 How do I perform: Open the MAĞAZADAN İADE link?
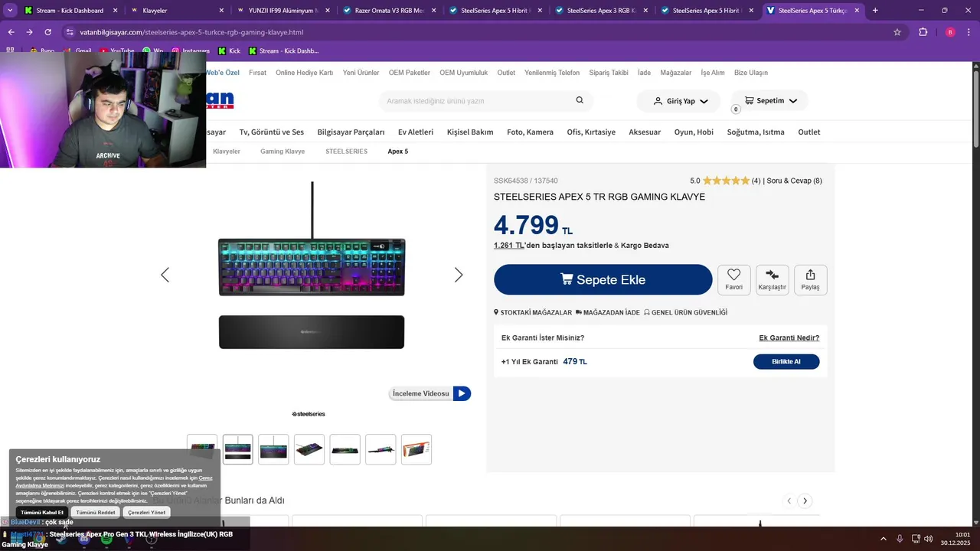pyautogui.click(x=608, y=312)
